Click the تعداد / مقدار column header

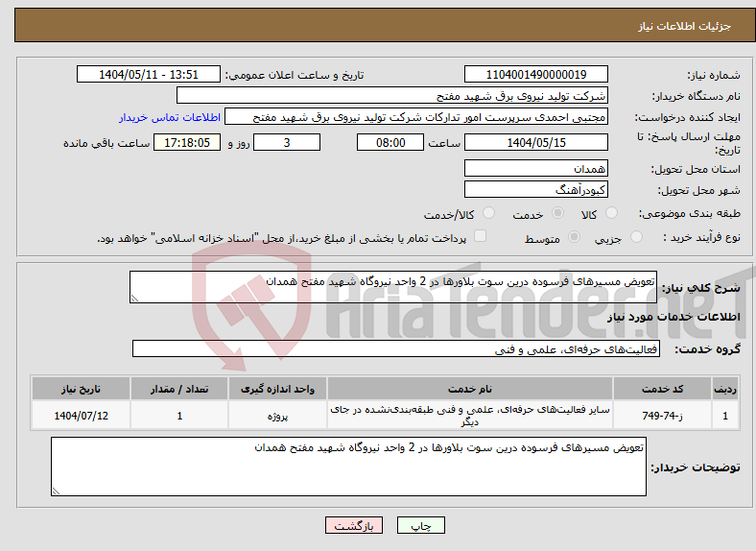pos(178,389)
